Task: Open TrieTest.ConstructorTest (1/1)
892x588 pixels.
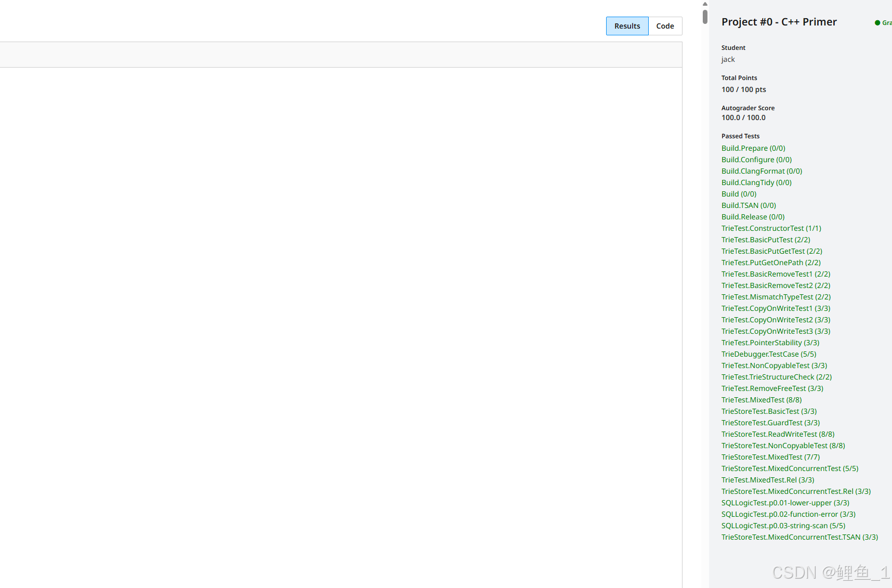Action: (771, 228)
